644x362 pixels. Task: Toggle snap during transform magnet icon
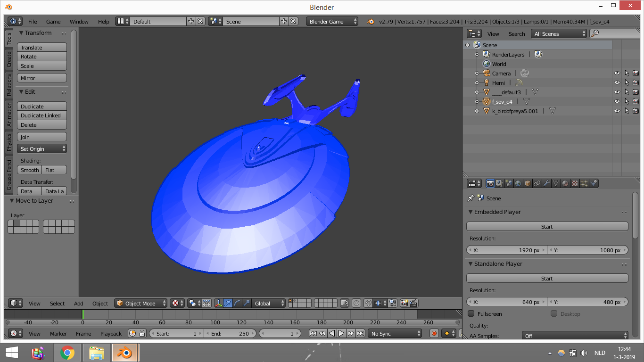(368, 303)
